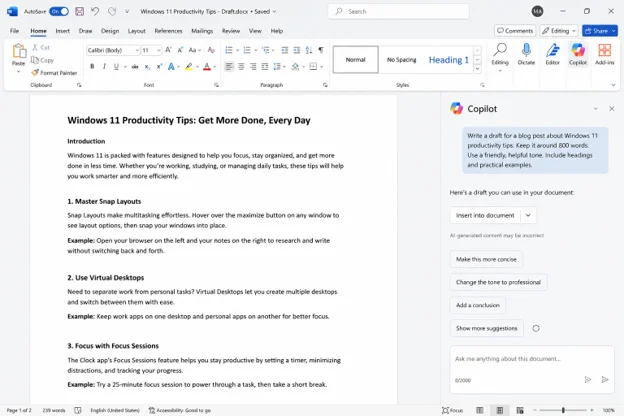The image size is (624, 416).
Task: Toggle Italic formatting
Action: pos(104,66)
